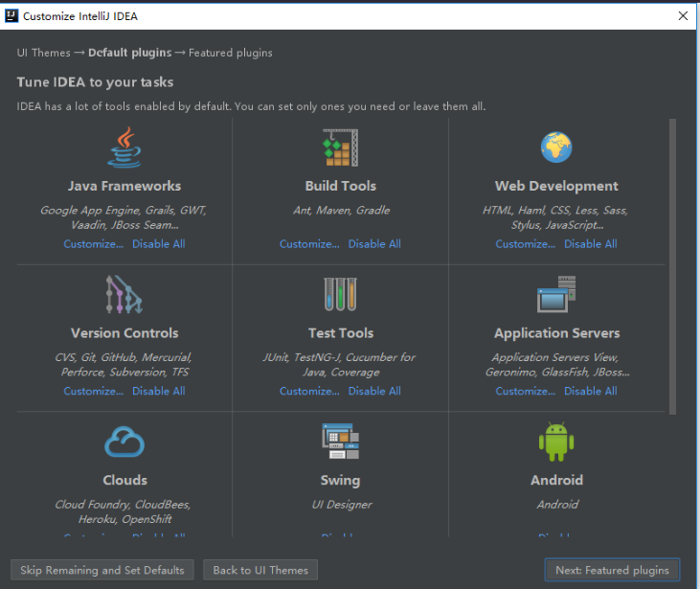Click 'Ant, Maven, Gradle' description text

pyautogui.click(x=342, y=210)
